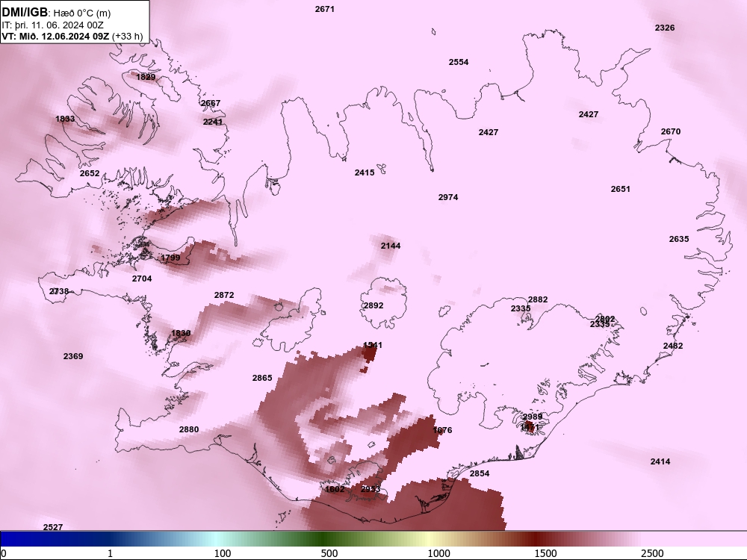Click the 2738 height label

59,291
